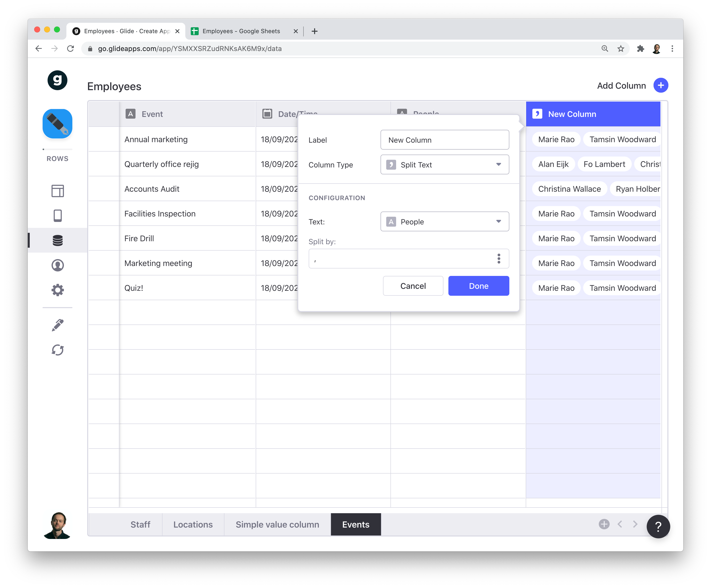Image resolution: width=711 pixels, height=588 pixels.
Task: Click the sync refresh icon in sidebar
Action: [x=57, y=350]
